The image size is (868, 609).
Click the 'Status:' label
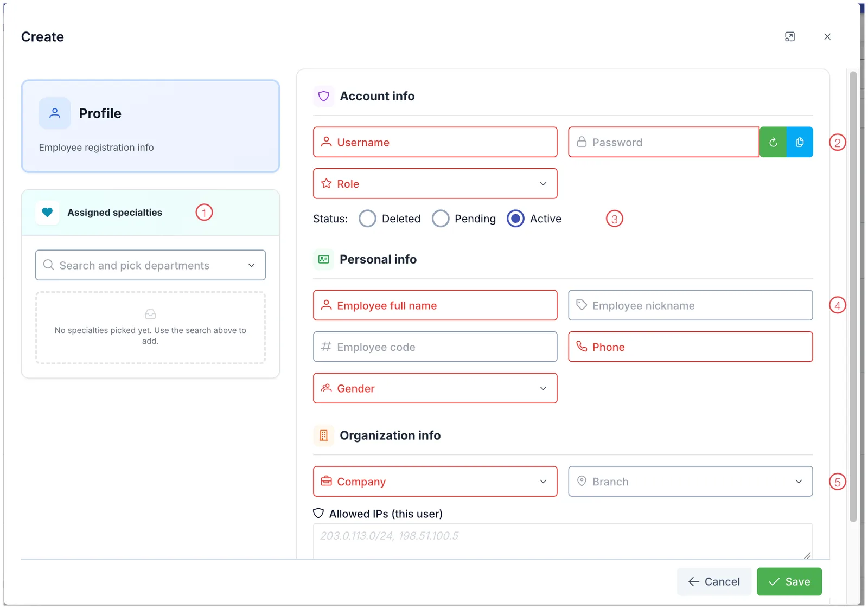point(330,219)
